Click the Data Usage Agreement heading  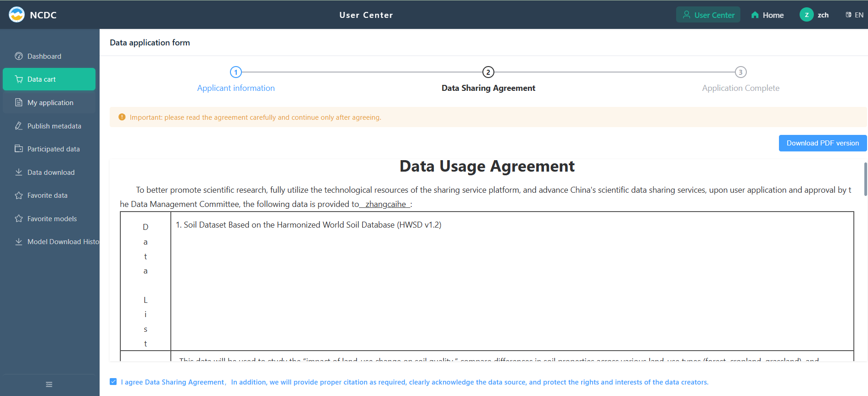[487, 166]
